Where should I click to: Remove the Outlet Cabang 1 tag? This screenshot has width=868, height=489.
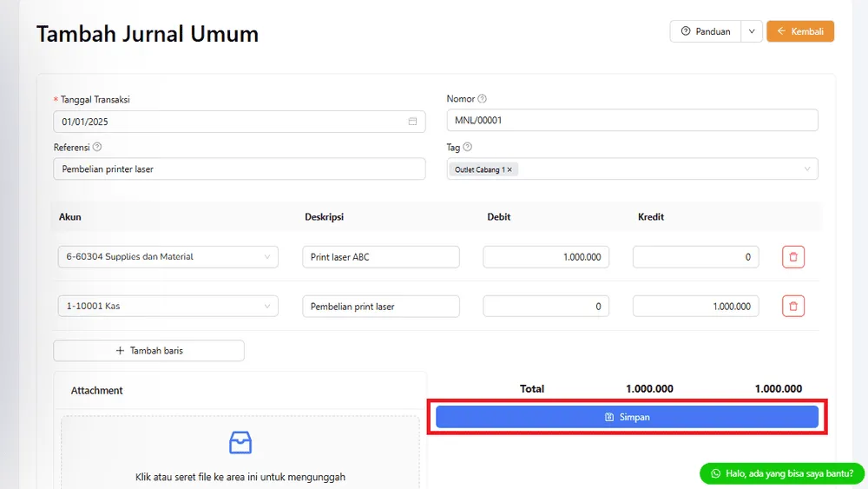[x=510, y=170]
